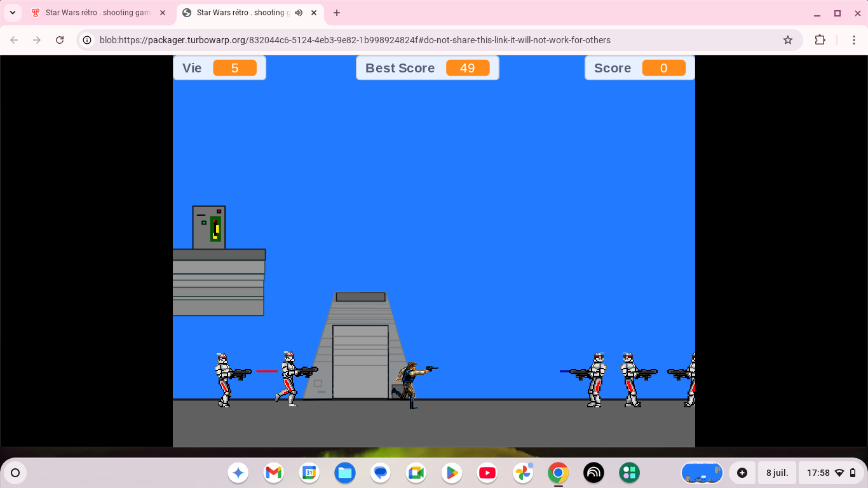
Task: Go forward to the next page
Action: (x=37, y=40)
